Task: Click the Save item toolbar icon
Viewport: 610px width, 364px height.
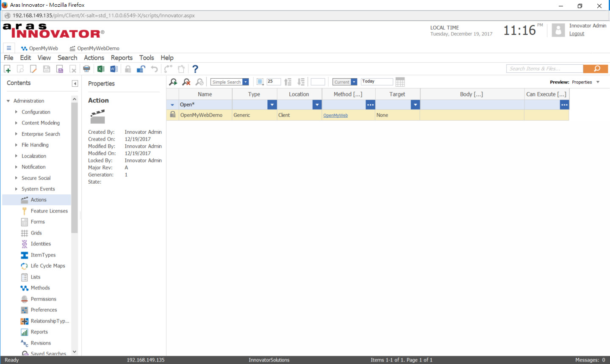Action: [47, 69]
